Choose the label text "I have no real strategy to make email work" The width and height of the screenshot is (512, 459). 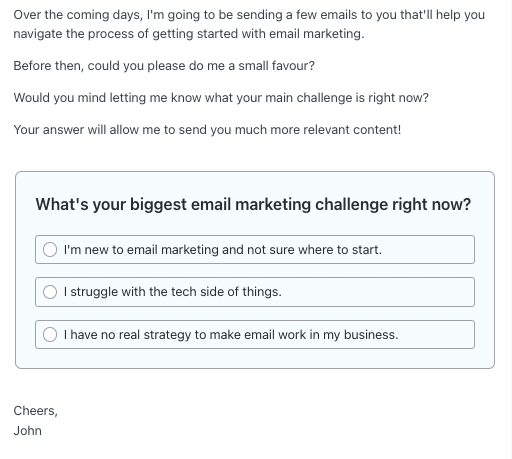pos(185,335)
